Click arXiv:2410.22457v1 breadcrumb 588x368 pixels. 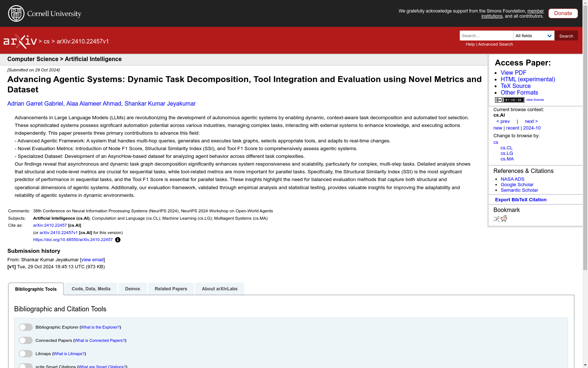coord(83,42)
